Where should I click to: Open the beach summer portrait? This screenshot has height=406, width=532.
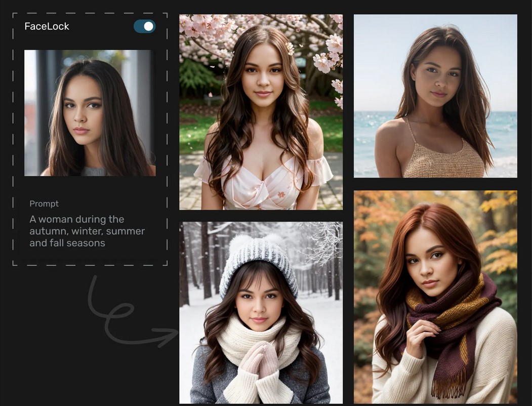(436, 96)
